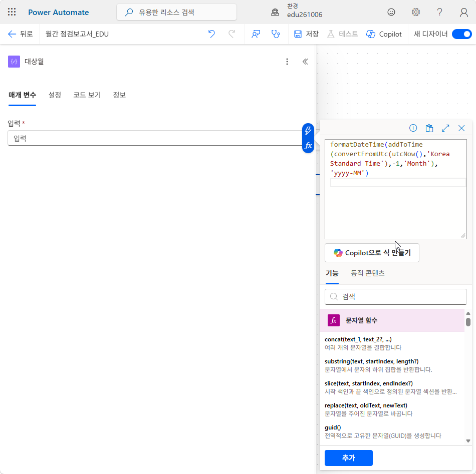The height and width of the screenshot is (474, 476).
Task: Save the flow with 저장
Action: pos(306,34)
